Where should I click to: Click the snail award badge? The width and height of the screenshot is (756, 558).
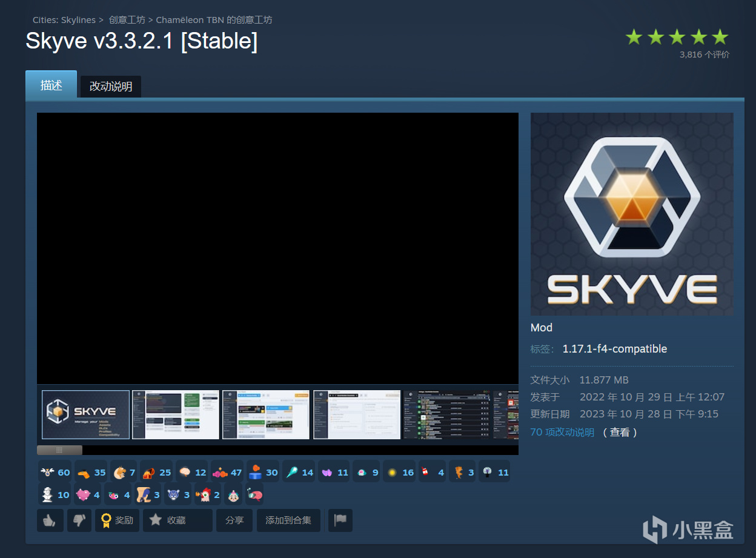coord(254,494)
